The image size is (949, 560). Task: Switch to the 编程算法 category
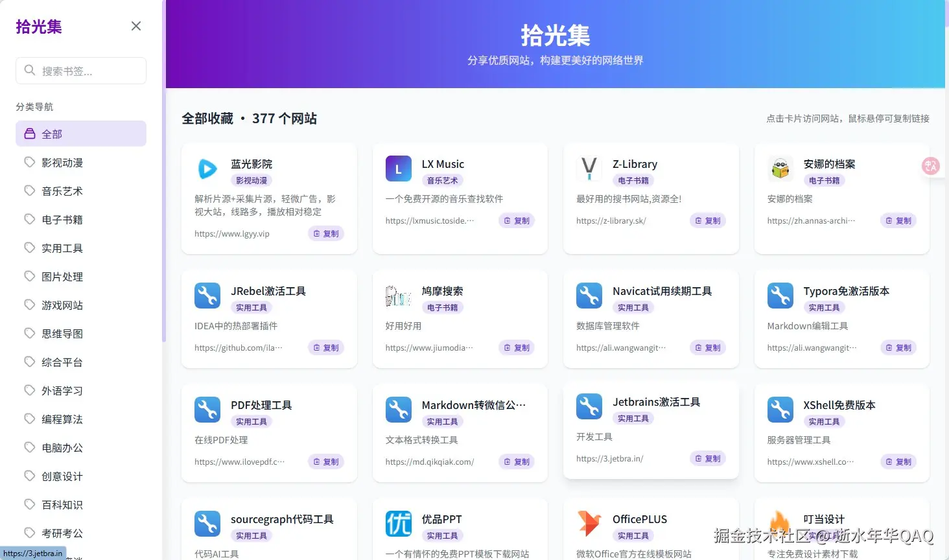point(64,419)
